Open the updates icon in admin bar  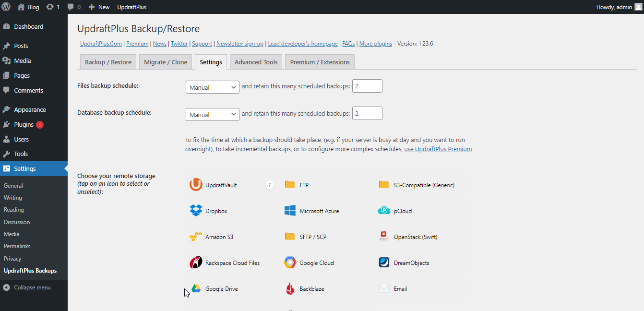click(50, 7)
